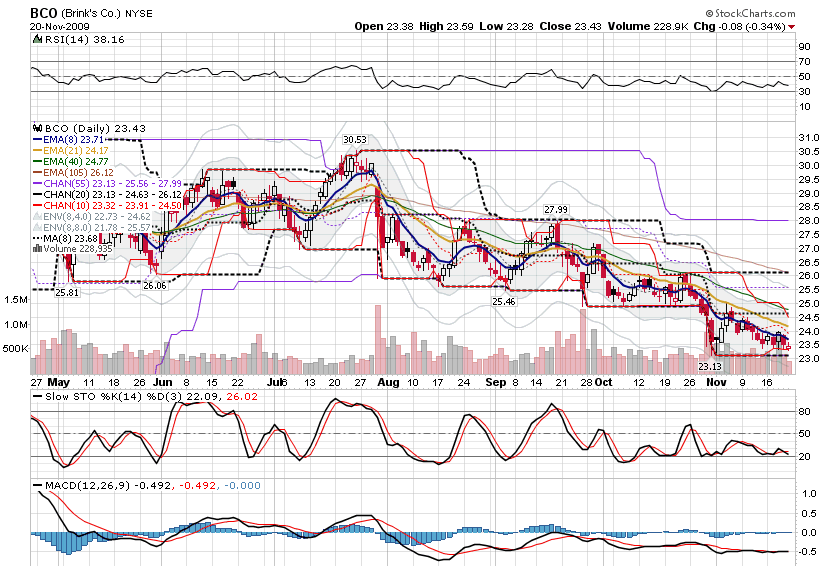The height and width of the screenshot is (566, 821).
Task: Click the EMA(21) 24.17 legend entry
Action: [71, 151]
